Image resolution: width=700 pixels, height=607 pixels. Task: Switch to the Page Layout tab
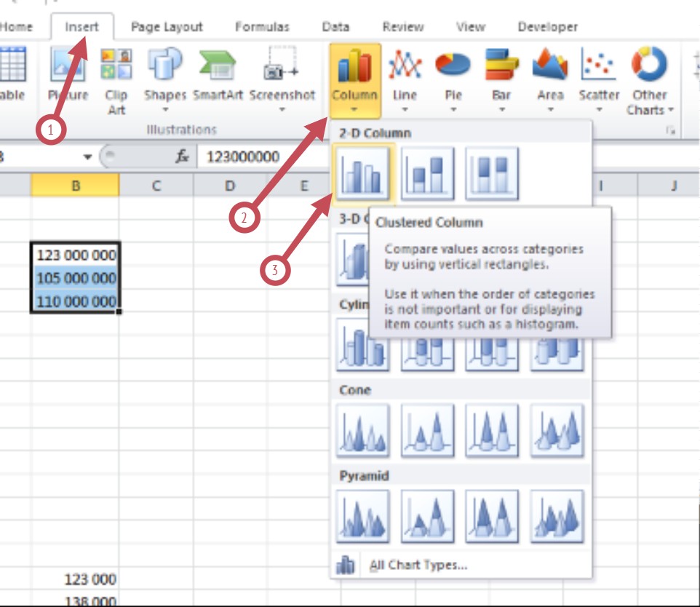tap(166, 27)
